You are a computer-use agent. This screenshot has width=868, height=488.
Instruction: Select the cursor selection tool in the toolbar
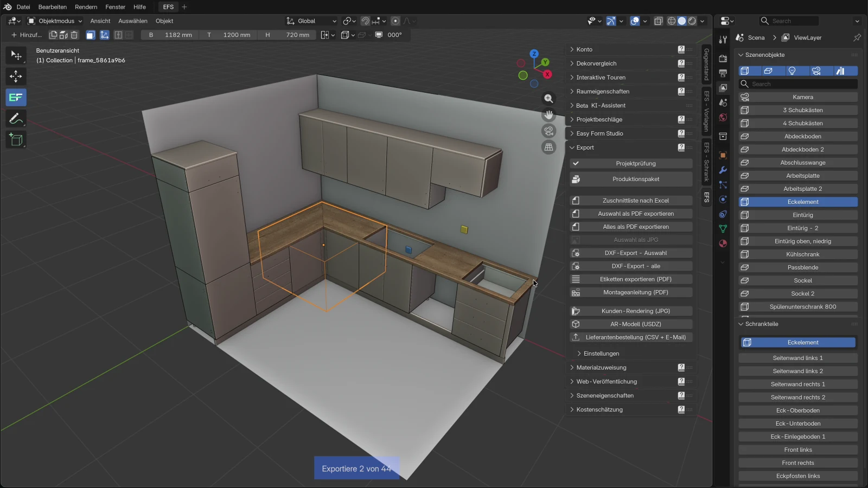[16, 55]
